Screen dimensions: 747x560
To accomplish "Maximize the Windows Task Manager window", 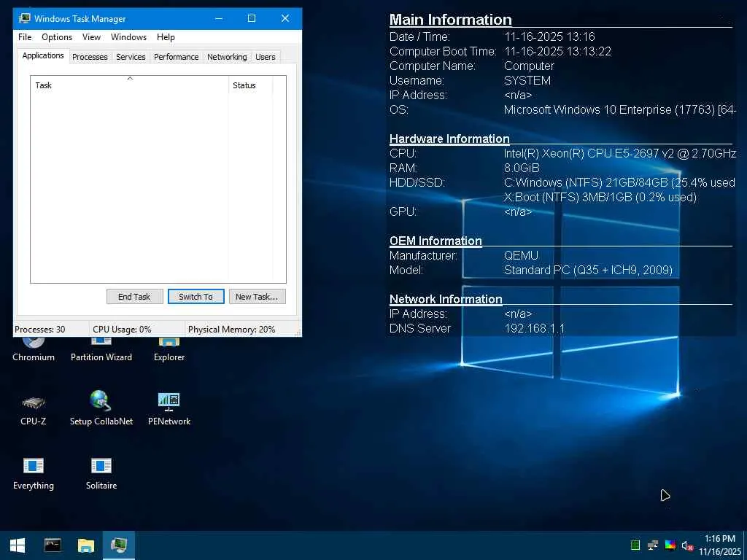I will [x=252, y=18].
